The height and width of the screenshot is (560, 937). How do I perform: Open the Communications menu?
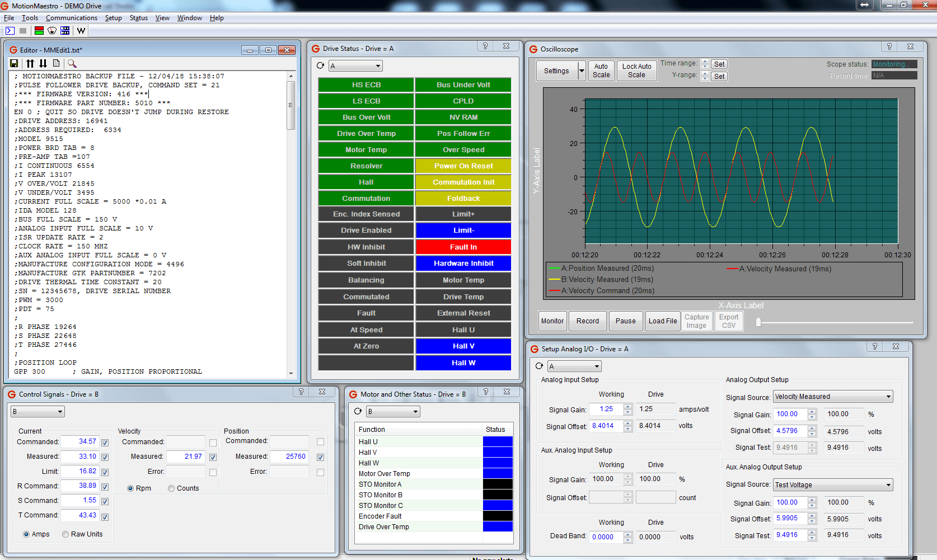(x=72, y=18)
